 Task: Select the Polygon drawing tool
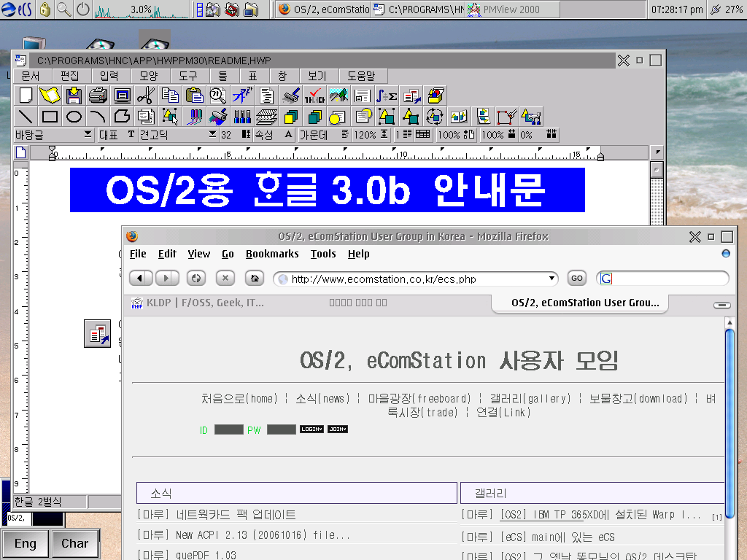(x=123, y=117)
